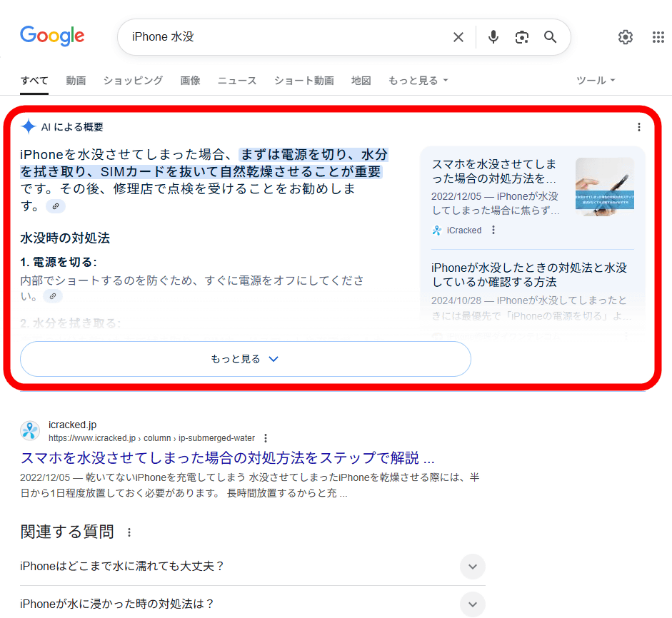This screenshot has width=672, height=618.
Task: Switch to the 地図 tab
Action: tap(361, 81)
